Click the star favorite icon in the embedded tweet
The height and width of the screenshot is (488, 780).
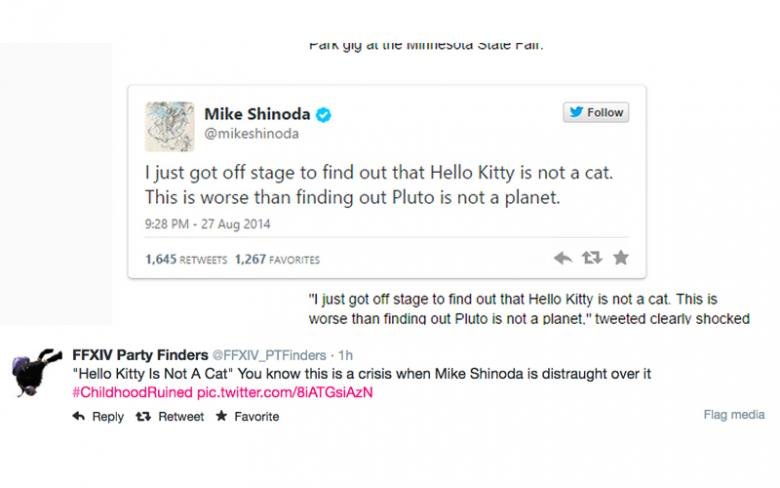pyautogui.click(x=621, y=258)
